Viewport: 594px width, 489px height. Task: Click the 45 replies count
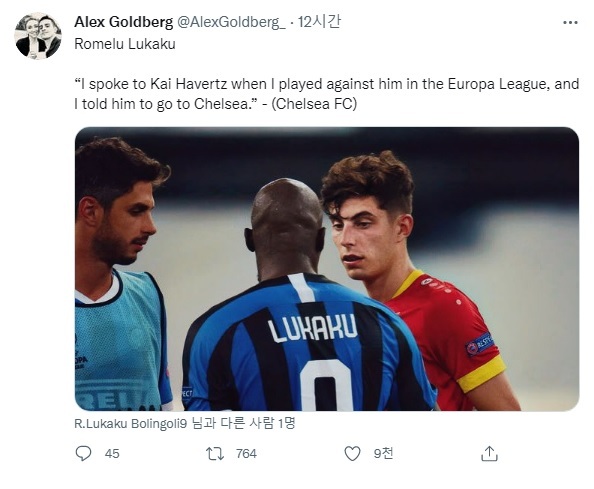tap(112, 453)
